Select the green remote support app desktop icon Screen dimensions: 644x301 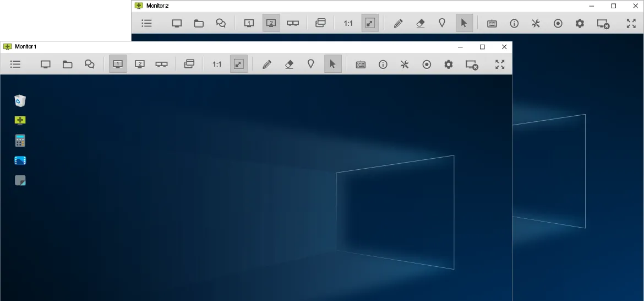click(x=20, y=121)
